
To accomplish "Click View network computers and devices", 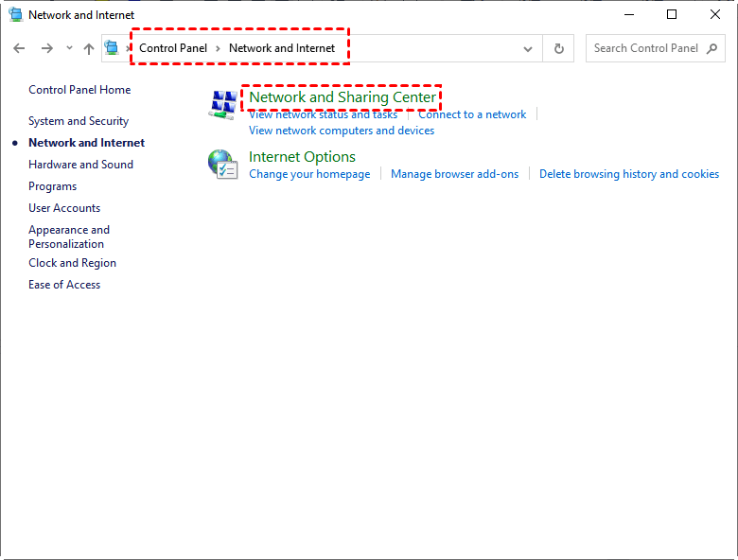I will (342, 131).
